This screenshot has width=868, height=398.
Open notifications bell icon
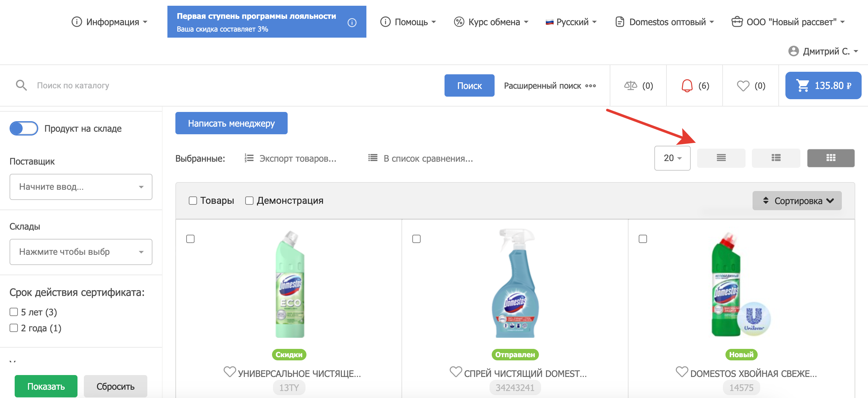point(687,85)
